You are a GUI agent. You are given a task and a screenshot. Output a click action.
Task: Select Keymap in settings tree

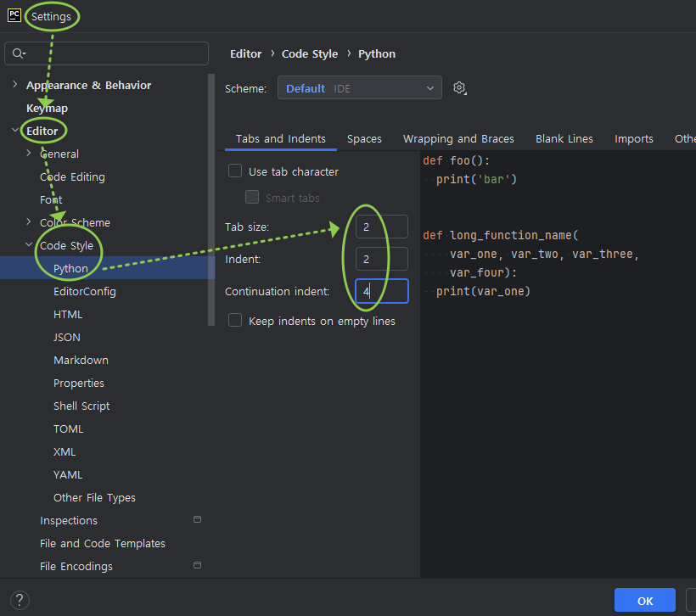47,109
